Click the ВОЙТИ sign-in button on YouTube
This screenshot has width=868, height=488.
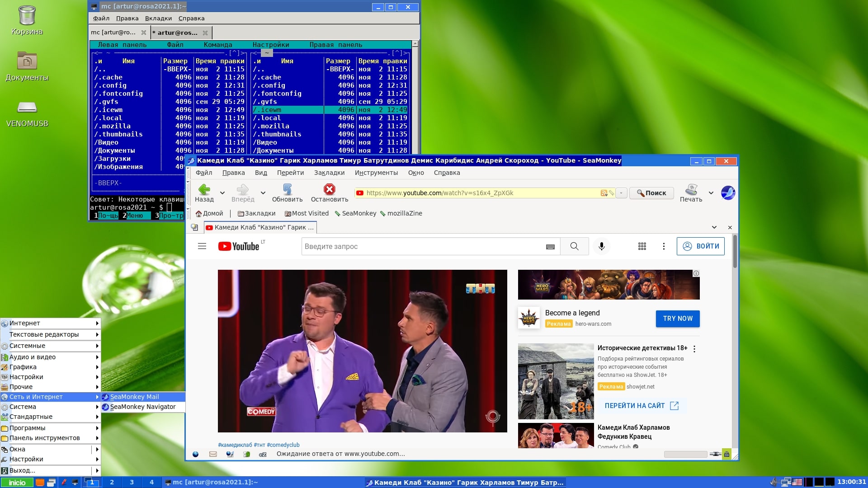[x=700, y=246]
